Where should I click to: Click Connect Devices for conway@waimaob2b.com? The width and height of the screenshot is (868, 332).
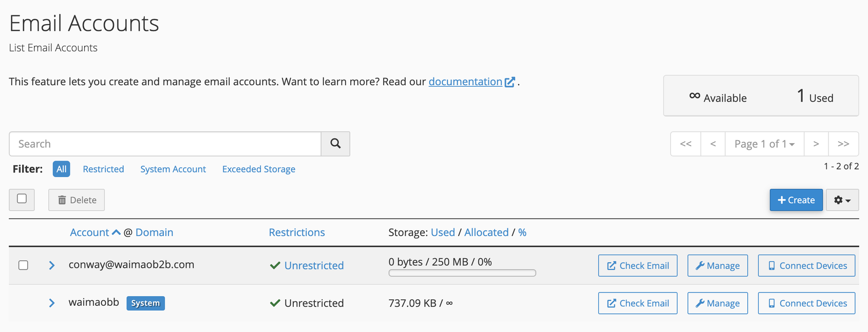[806, 266]
